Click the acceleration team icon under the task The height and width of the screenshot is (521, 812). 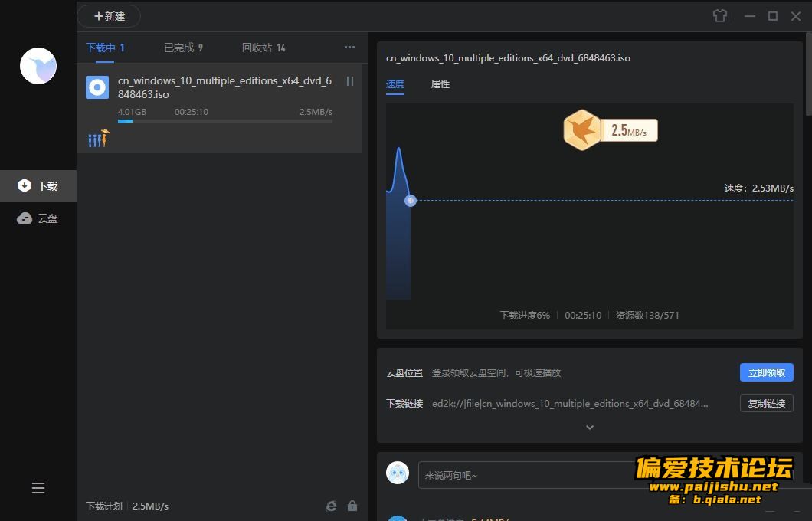[98, 138]
